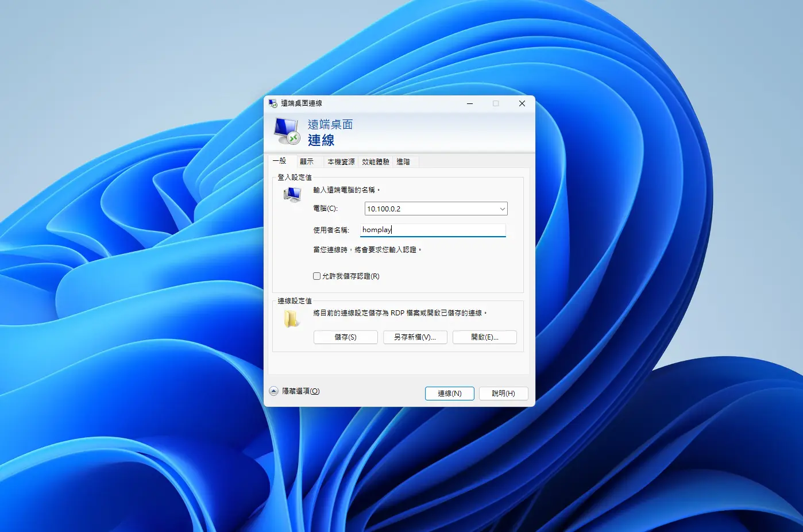Image resolution: width=803 pixels, height=532 pixels.
Task: Switch to the 一般 tab
Action: coord(280,161)
